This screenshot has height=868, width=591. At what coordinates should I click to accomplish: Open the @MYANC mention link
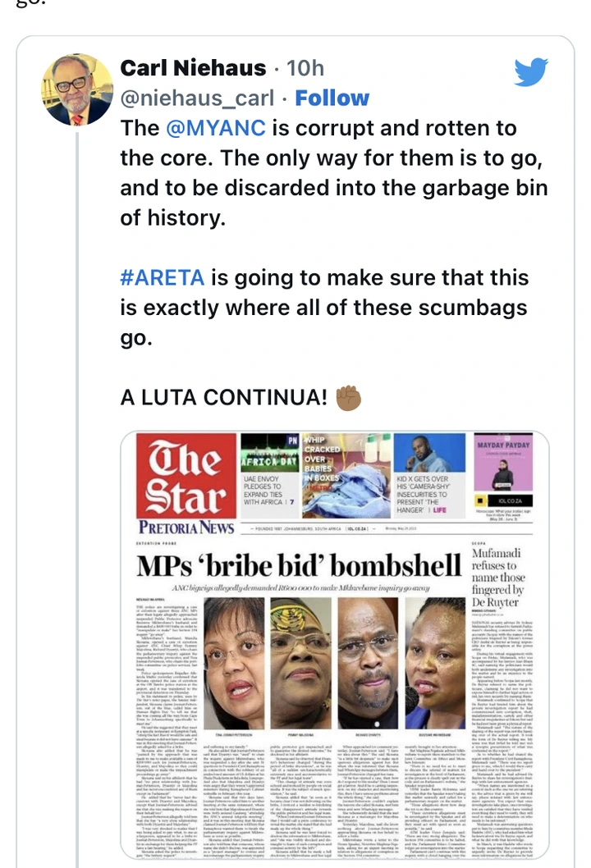[x=215, y=128]
